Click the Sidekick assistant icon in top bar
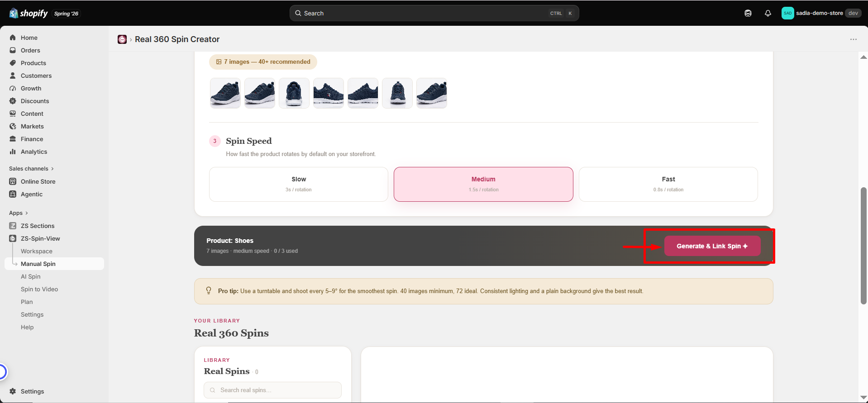Viewport: 868px width, 403px height. click(748, 13)
